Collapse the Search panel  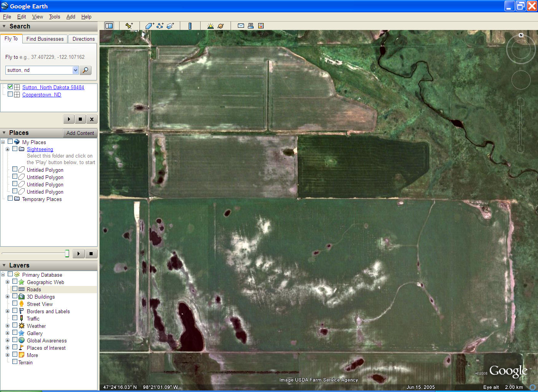[4, 27]
